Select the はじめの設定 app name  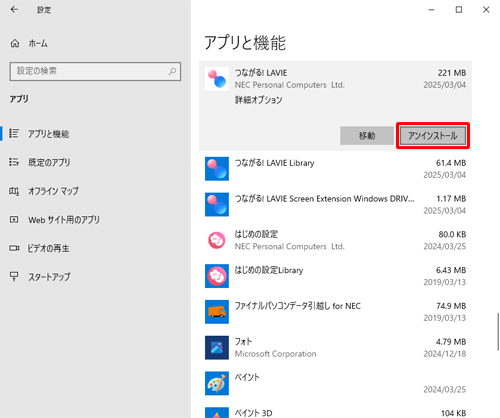[x=256, y=234]
